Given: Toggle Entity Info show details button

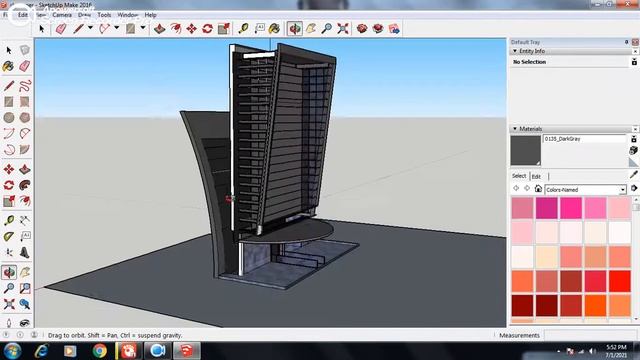Looking at the screenshot, I should 634,62.
